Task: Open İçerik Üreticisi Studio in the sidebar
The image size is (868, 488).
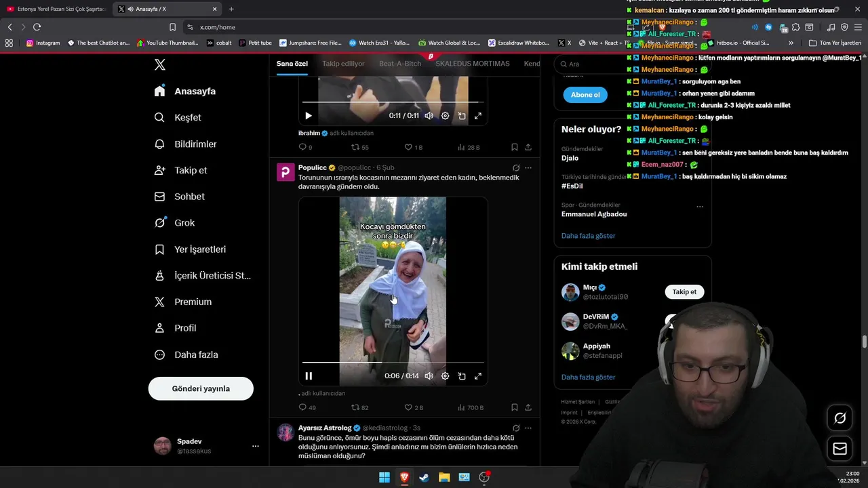Action: pyautogui.click(x=203, y=275)
